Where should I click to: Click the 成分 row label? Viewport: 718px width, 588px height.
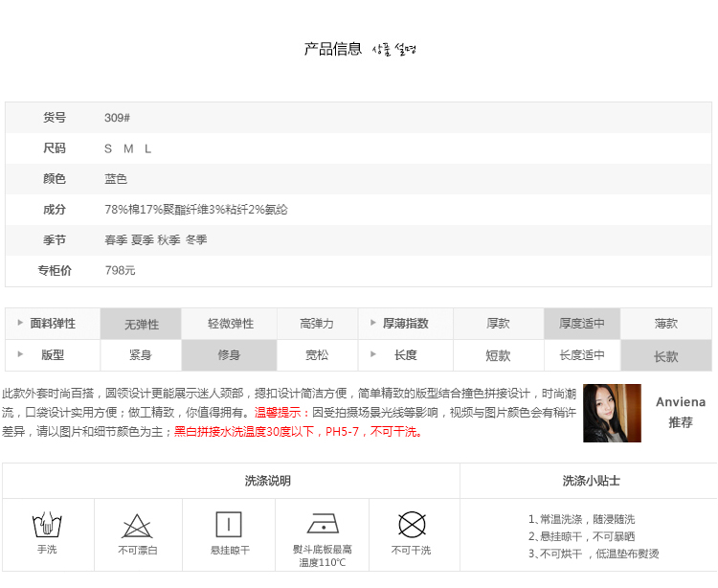[x=55, y=210]
